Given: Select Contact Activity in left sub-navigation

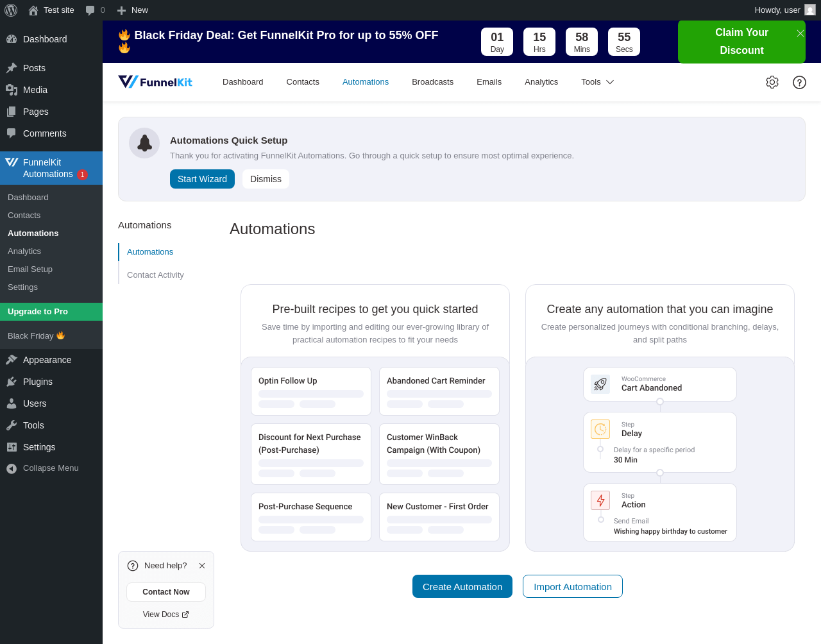Looking at the screenshot, I should pyautogui.click(x=155, y=275).
